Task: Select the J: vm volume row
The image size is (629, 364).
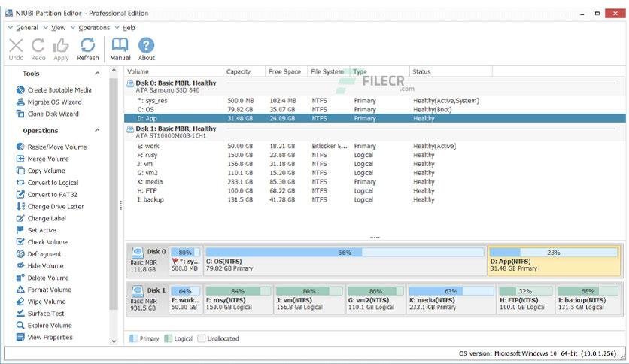Action: pyautogui.click(x=375, y=164)
